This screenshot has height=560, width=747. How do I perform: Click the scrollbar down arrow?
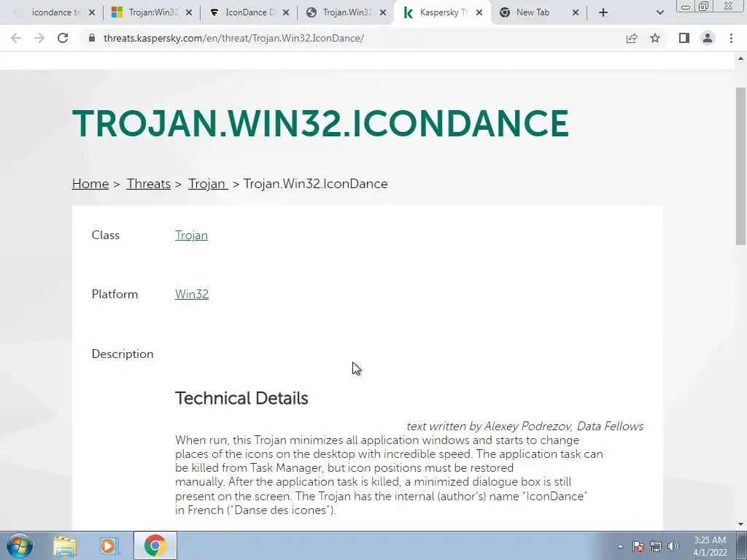click(741, 525)
